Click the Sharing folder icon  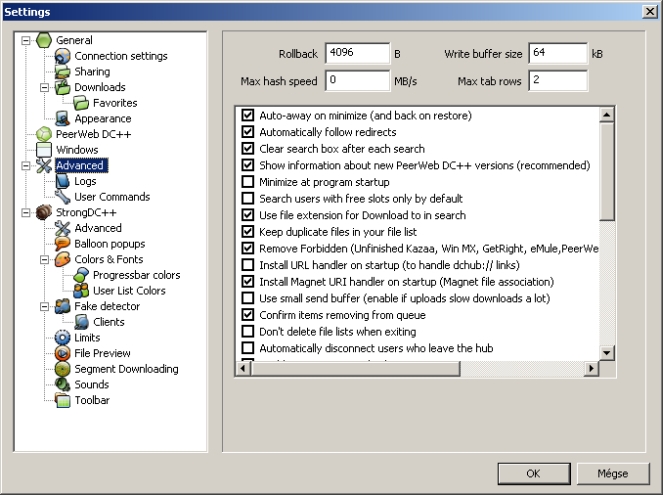[x=63, y=72]
